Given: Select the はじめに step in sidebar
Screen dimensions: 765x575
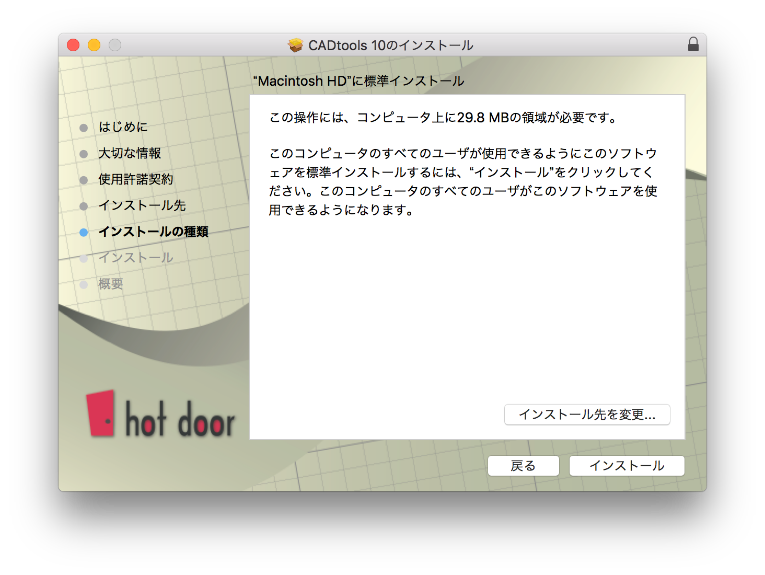Looking at the screenshot, I should pyautogui.click(x=123, y=128).
